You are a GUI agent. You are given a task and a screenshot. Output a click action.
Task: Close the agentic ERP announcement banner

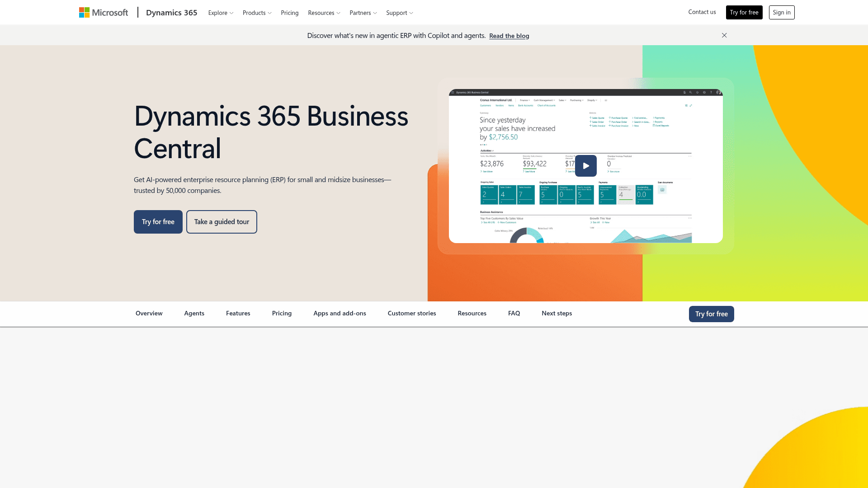pyautogui.click(x=724, y=35)
